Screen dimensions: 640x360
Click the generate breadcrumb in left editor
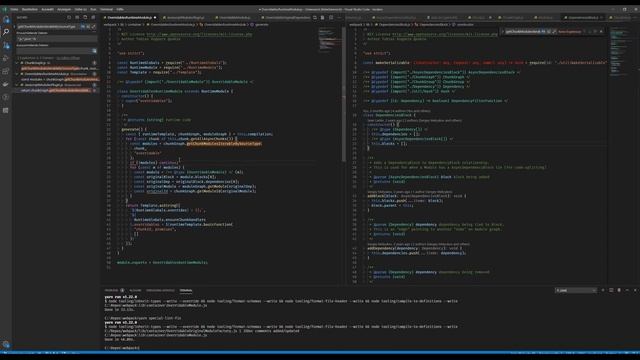[262, 24]
